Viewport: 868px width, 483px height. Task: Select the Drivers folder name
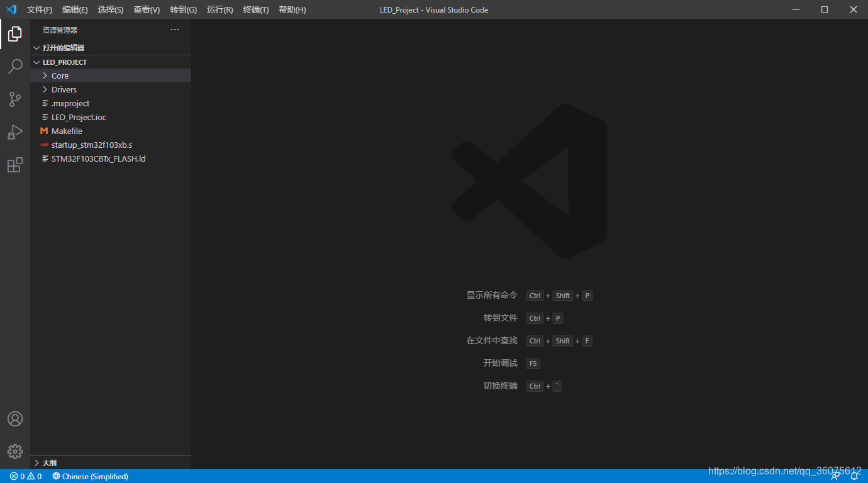[x=64, y=89]
